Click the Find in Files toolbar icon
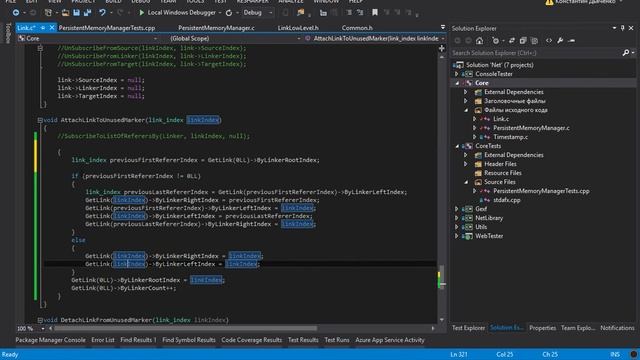640x360 pixels. (300, 13)
